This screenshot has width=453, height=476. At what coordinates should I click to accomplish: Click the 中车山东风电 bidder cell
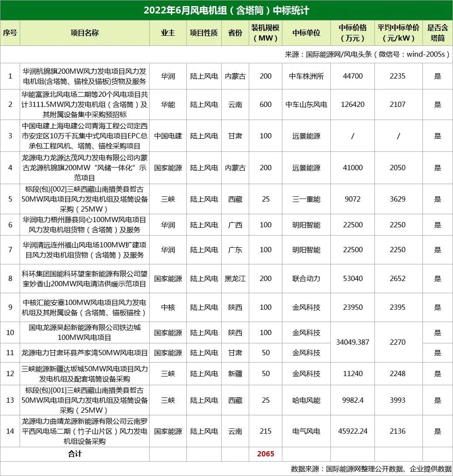click(306, 104)
